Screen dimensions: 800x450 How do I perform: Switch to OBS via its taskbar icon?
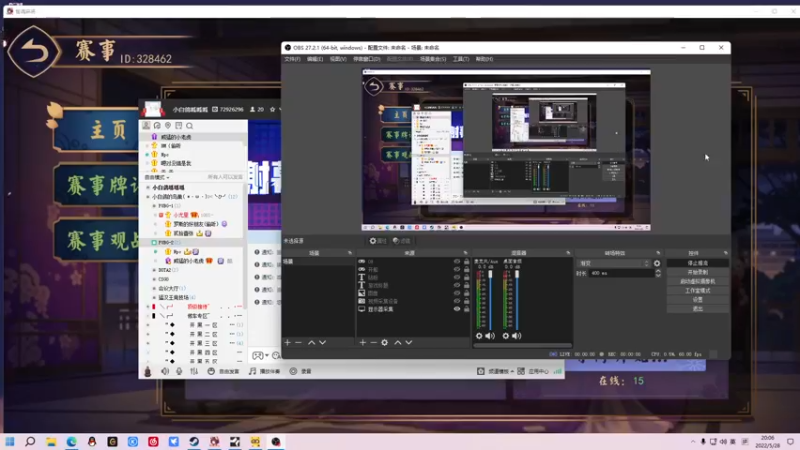(276, 441)
